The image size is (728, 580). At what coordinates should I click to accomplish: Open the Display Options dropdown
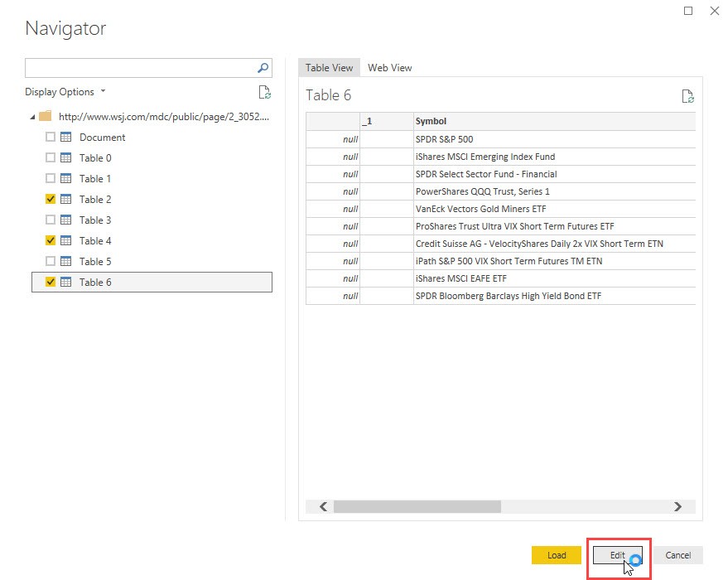[x=65, y=92]
